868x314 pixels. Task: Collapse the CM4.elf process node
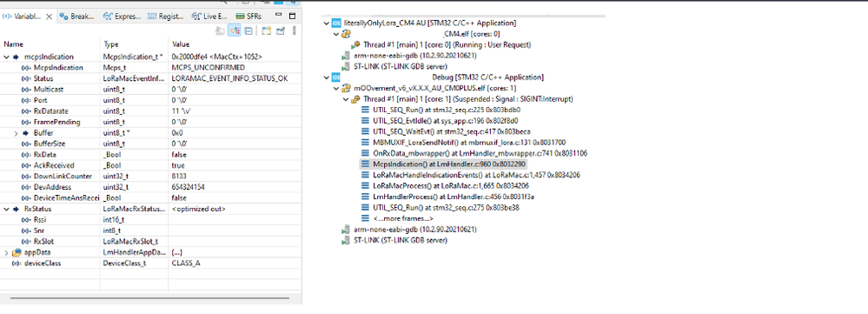[335, 34]
